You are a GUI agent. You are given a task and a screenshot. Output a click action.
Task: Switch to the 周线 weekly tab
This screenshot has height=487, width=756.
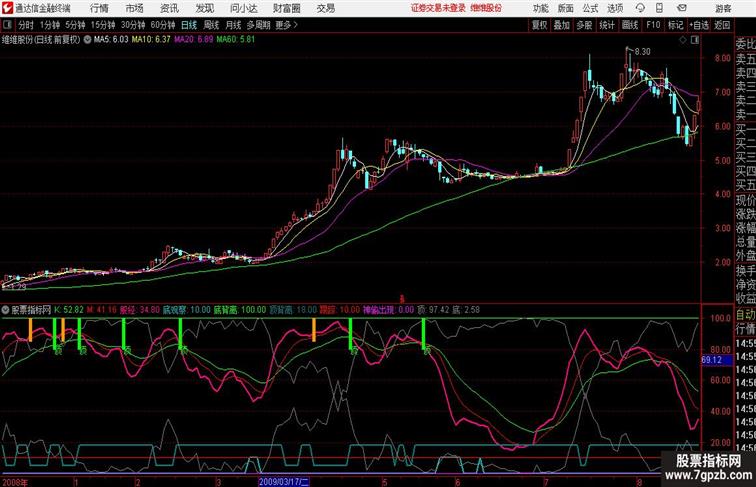coord(211,25)
